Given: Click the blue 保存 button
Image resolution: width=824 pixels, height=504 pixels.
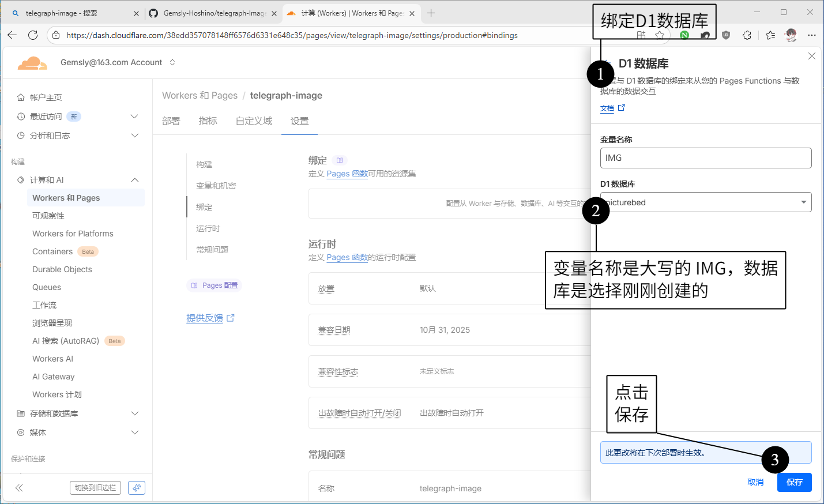Looking at the screenshot, I should [794, 482].
